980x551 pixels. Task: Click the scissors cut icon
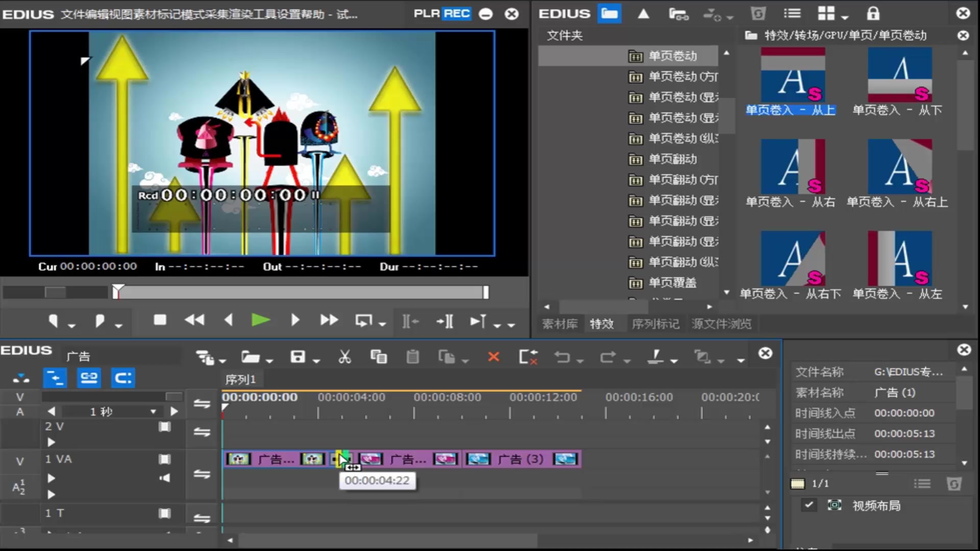[345, 357]
